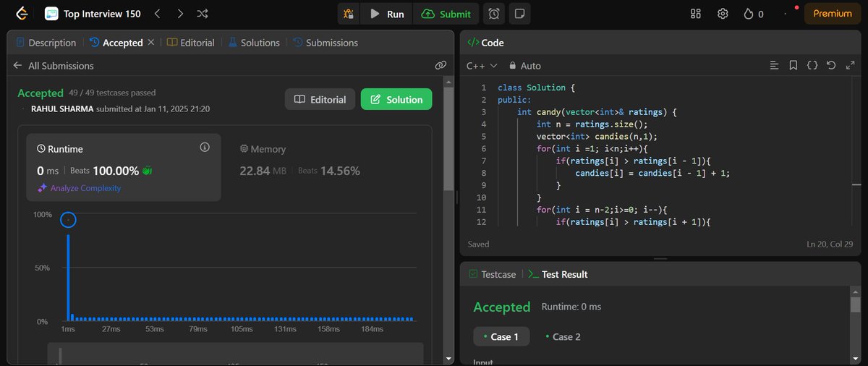
Task: Click the green Solution button
Action: (396, 100)
